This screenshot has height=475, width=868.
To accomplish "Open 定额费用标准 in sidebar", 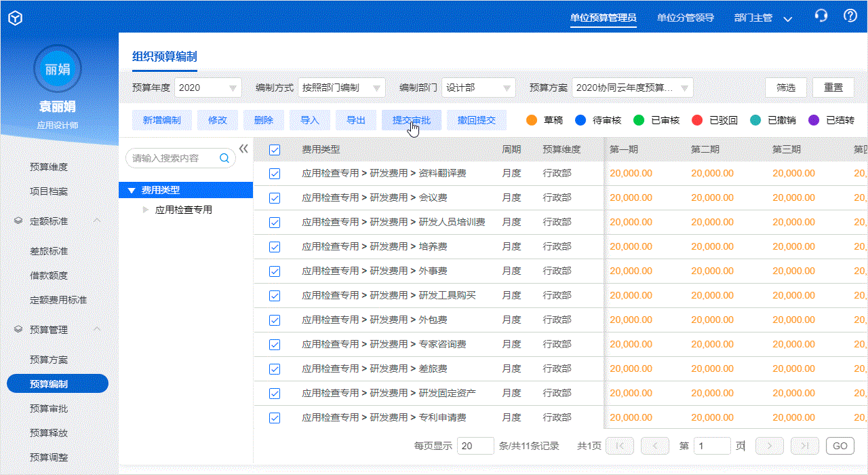I will [x=58, y=300].
